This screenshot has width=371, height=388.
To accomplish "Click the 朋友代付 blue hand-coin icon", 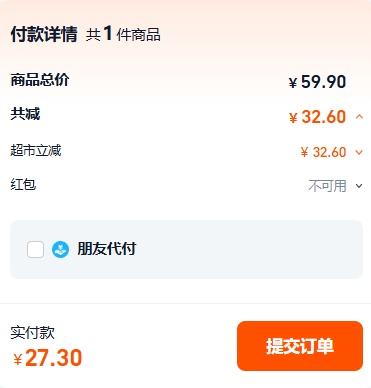I will [60, 249].
